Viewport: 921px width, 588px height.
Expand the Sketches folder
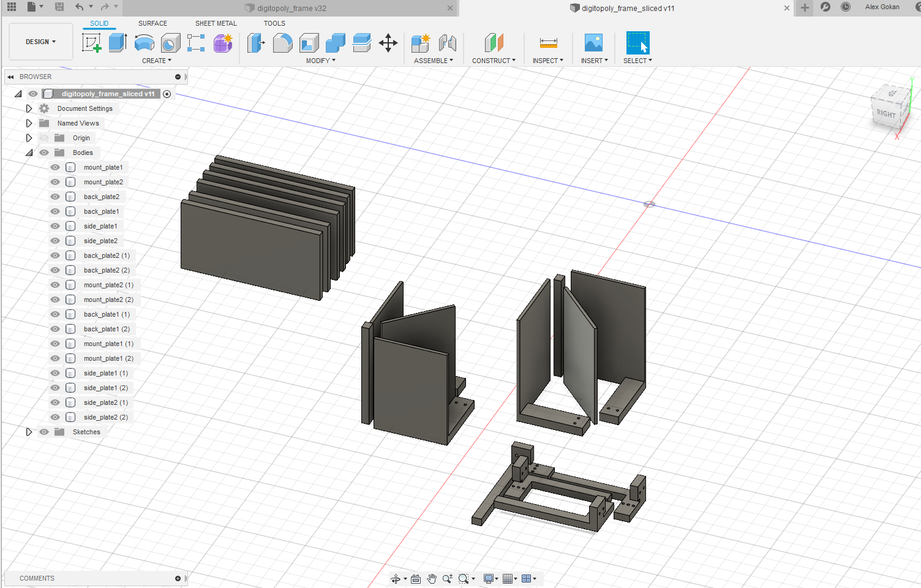coord(29,432)
